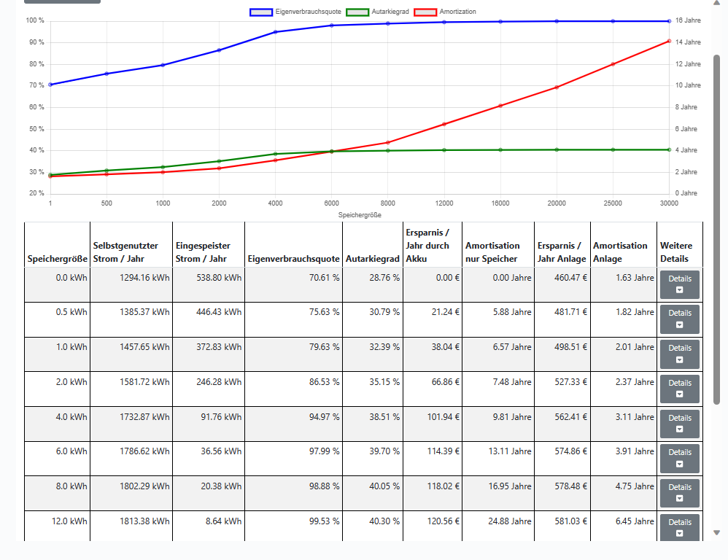Click the vertical scrollbar thumb

(x=716, y=230)
